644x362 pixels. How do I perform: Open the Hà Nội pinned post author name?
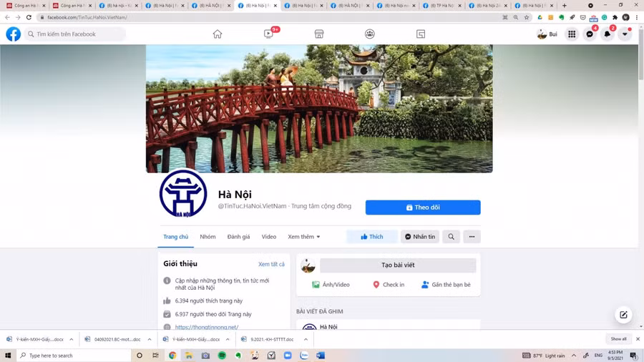(328, 327)
